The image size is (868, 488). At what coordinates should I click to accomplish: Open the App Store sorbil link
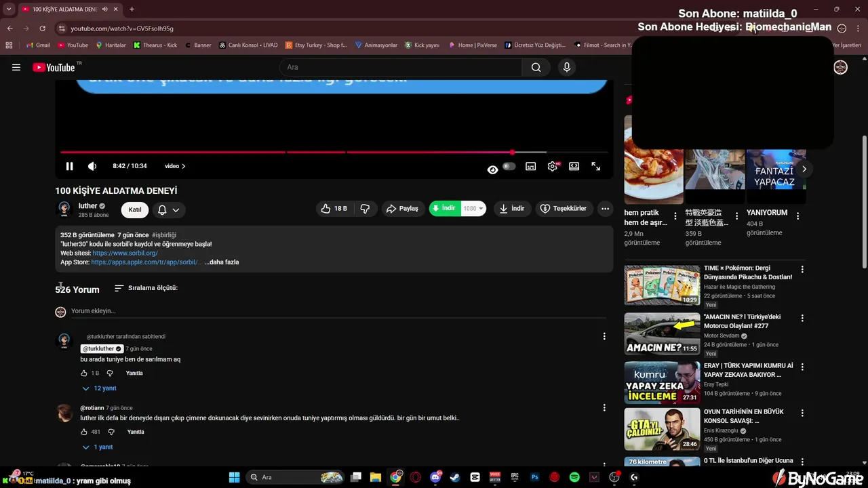point(144,262)
